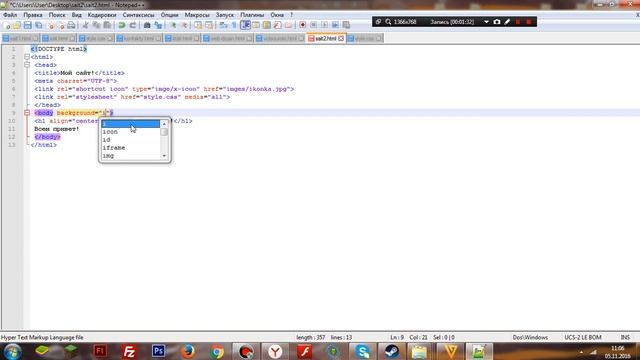Collapse the body fold on line 9
The width and height of the screenshot is (640, 360).
[27, 113]
